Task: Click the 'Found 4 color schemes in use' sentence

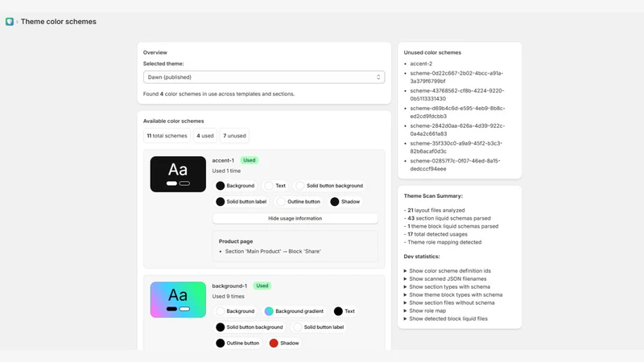Action: [x=219, y=94]
